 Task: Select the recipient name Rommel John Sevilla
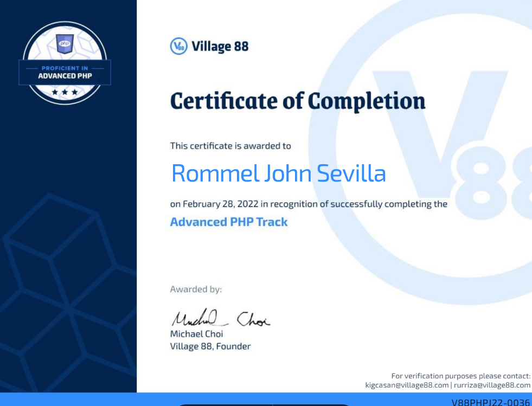[279, 173]
